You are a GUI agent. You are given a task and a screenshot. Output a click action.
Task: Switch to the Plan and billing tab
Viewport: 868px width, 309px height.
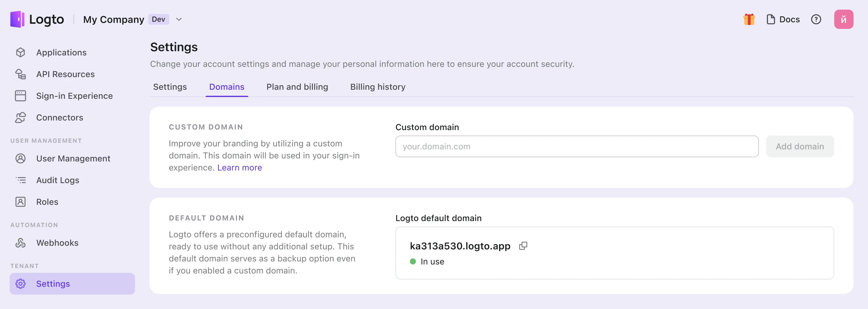pos(297,87)
